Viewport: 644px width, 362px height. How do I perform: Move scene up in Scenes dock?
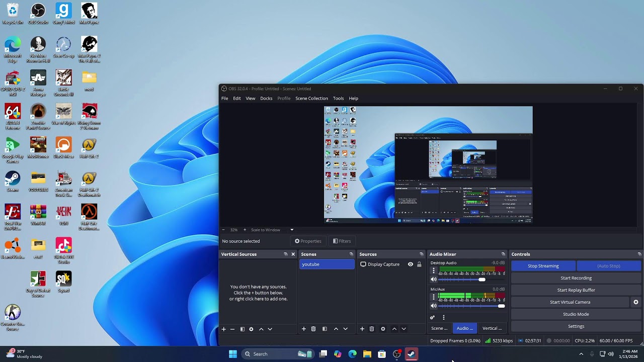(x=336, y=329)
